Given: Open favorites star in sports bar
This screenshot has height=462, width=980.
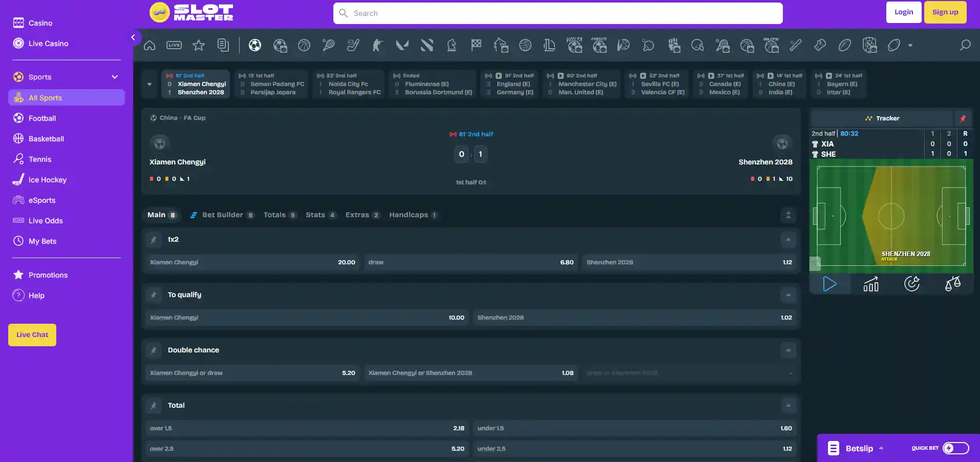Looking at the screenshot, I should pyautogui.click(x=199, y=46).
